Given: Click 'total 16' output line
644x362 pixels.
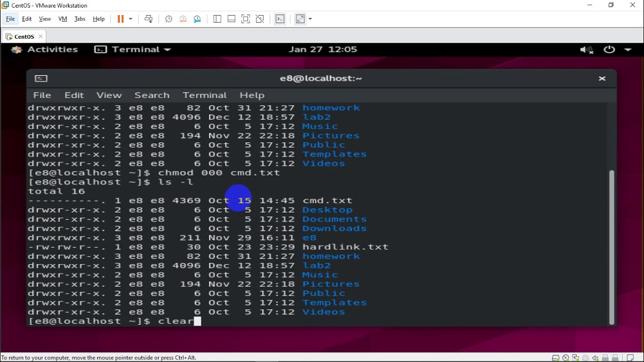Looking at the screenshot, I should pyautogui.click(x=56, y=192).
